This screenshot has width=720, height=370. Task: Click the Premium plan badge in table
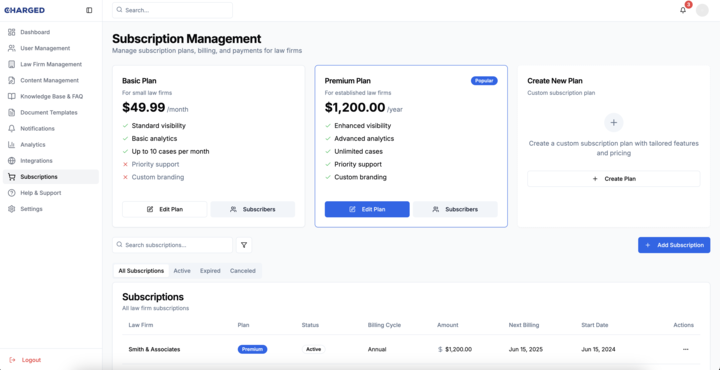(252, 349)
